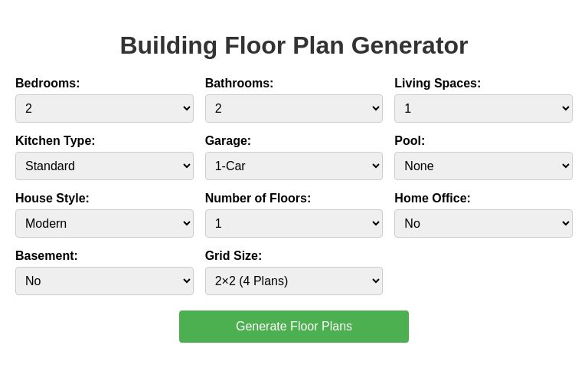This screenshot has height=368, width=588.
Task: Open the Home Office dropdown
Action: pos(483,224)
